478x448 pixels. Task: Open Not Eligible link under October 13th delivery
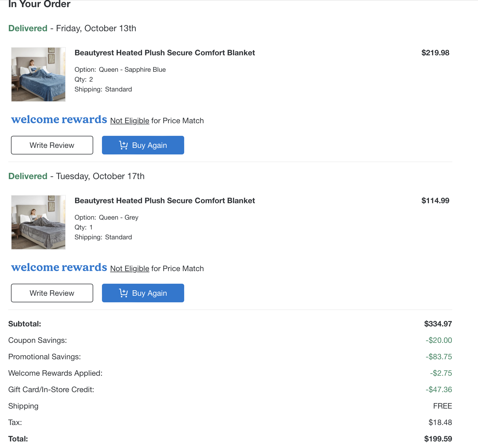130,121
